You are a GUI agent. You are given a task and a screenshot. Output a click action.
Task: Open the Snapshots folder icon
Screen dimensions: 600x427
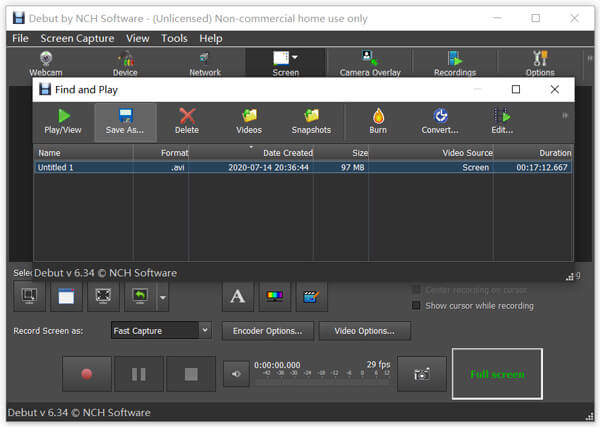click(x=311, y=122)
